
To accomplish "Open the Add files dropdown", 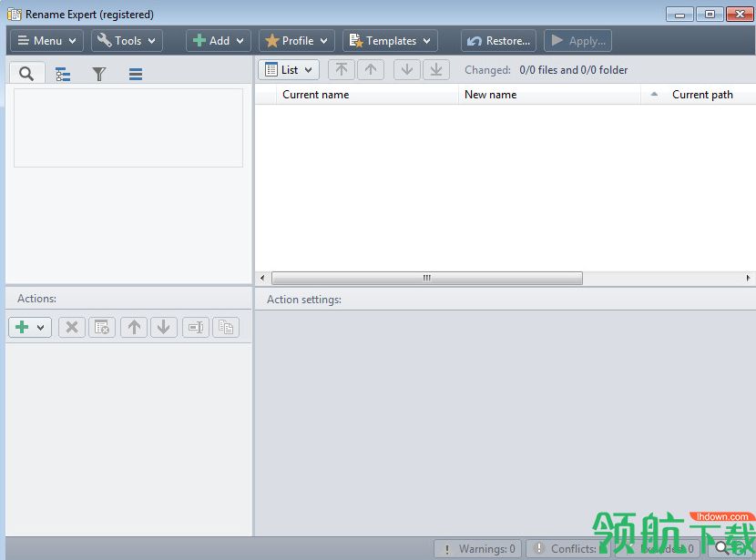I will tap(219, 41).
